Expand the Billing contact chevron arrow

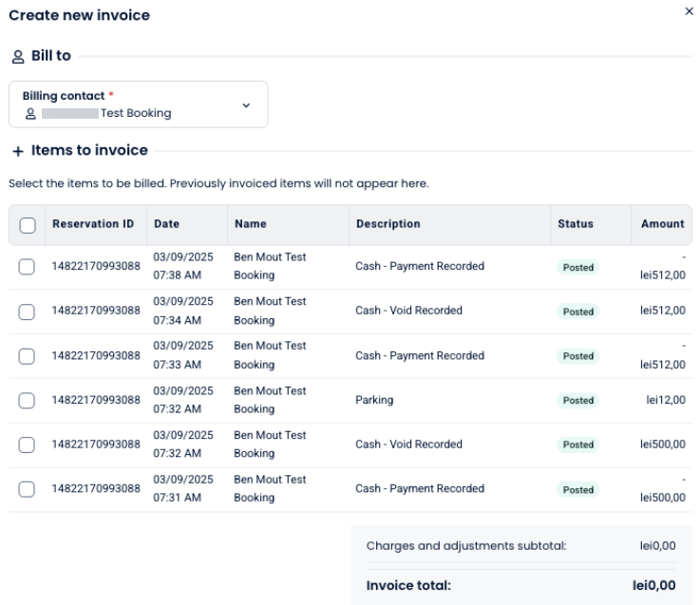[246, 104]
